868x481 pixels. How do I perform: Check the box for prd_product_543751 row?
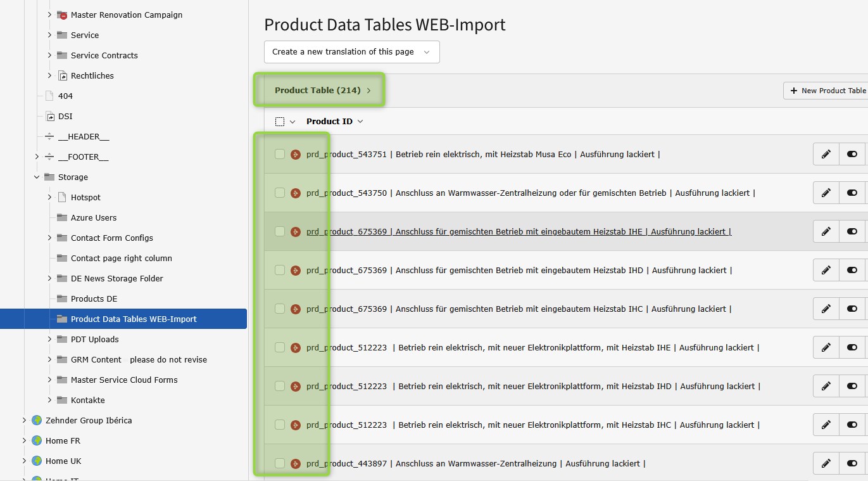coord(280,154)
